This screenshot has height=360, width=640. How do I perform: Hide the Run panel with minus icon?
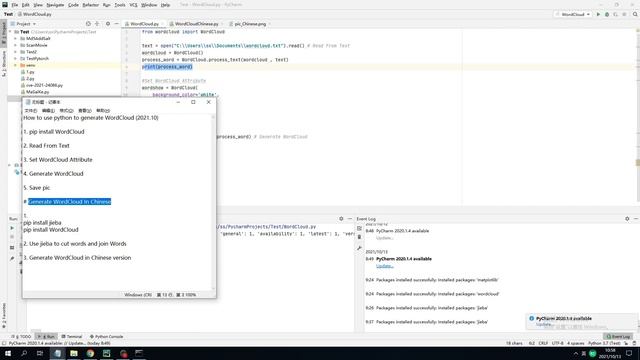pos(350,219)
